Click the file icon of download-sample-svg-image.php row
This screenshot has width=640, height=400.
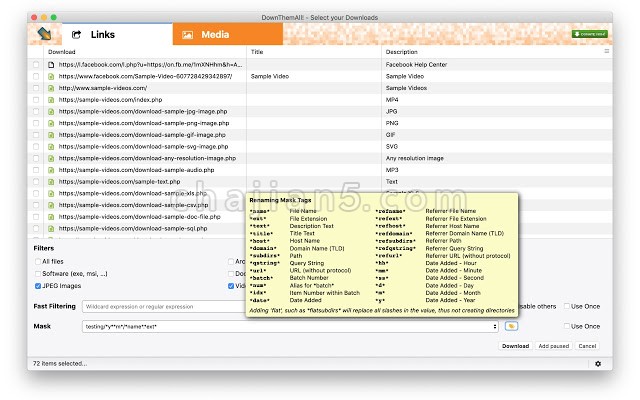pyautogui.click(x=51, y=147)
